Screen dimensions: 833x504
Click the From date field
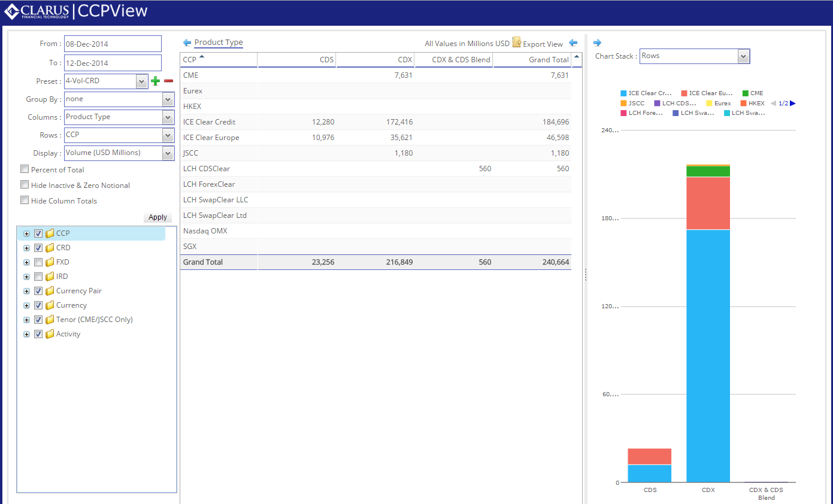coord(113,44)
